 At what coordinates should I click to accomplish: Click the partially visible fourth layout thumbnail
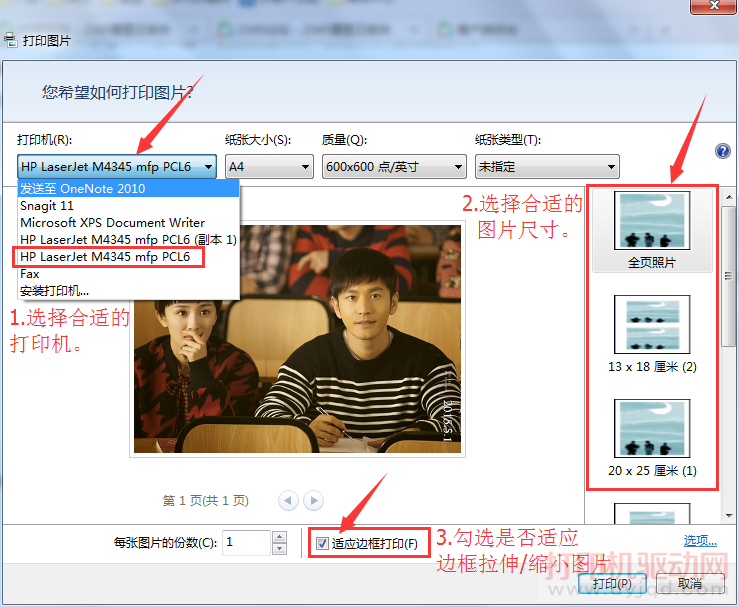[652, 514]
